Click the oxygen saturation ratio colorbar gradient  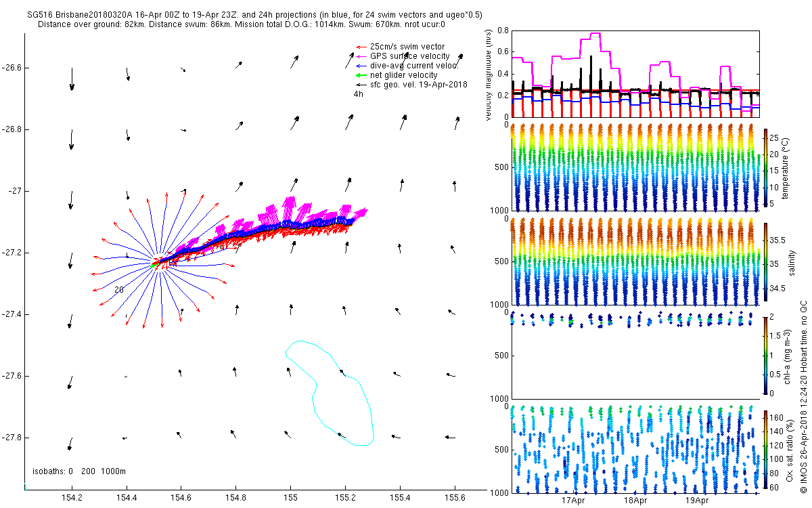pos(767,449)
